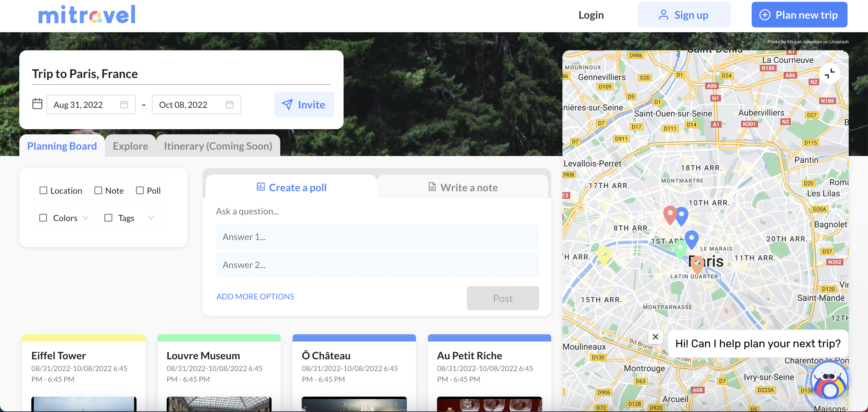
Task: Click the green Louvre map pin
Action: tap(680, 249)
